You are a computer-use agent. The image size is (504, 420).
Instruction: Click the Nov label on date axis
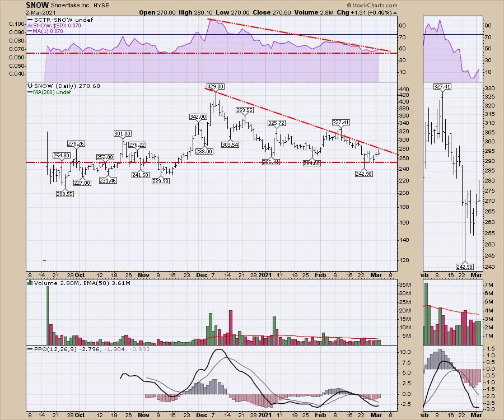coord(144,275)
